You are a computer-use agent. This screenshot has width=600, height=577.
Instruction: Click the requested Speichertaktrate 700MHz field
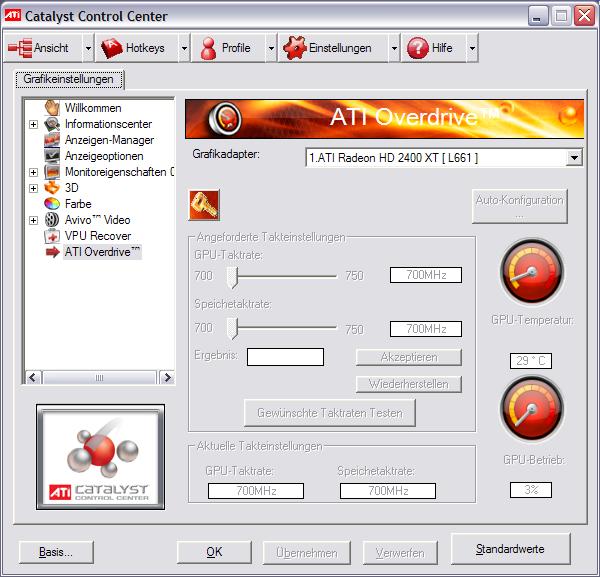(426, 329)
